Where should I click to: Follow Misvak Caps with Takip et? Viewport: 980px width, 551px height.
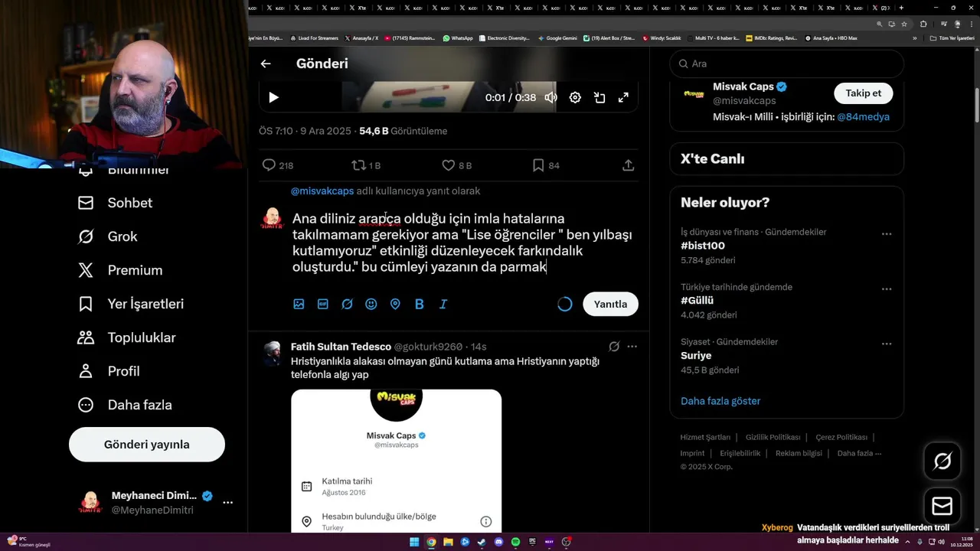coord(863,93)
